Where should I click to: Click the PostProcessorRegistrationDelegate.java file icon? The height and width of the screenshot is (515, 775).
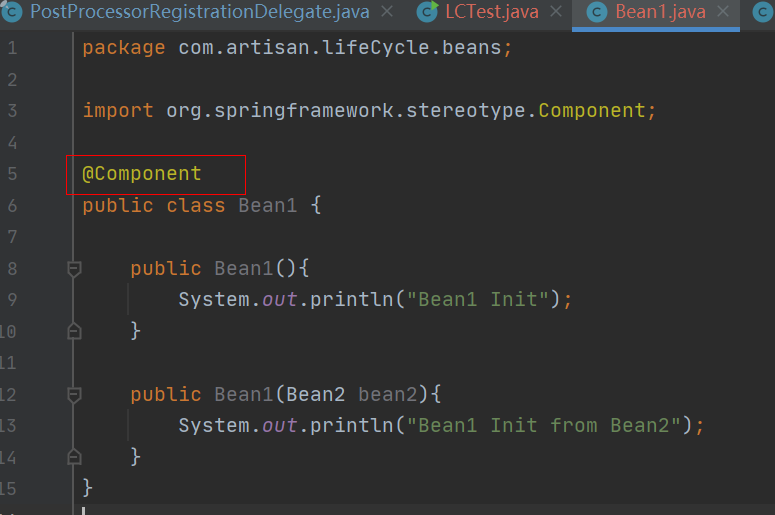pyautogui.click(x=12, y=12)
